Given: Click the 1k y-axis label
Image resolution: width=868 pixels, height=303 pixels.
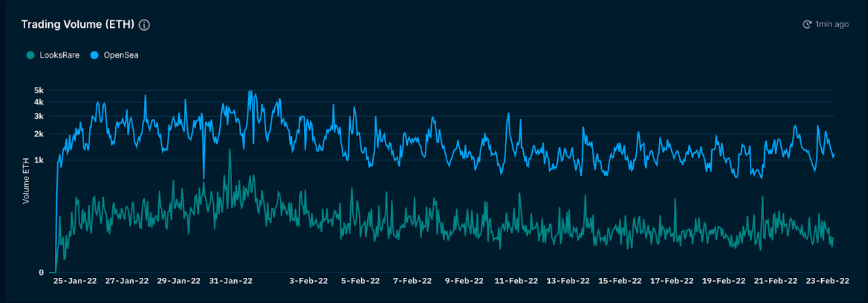Looking at the screenshot, I should pyautogui.click(x=39, y=160).
